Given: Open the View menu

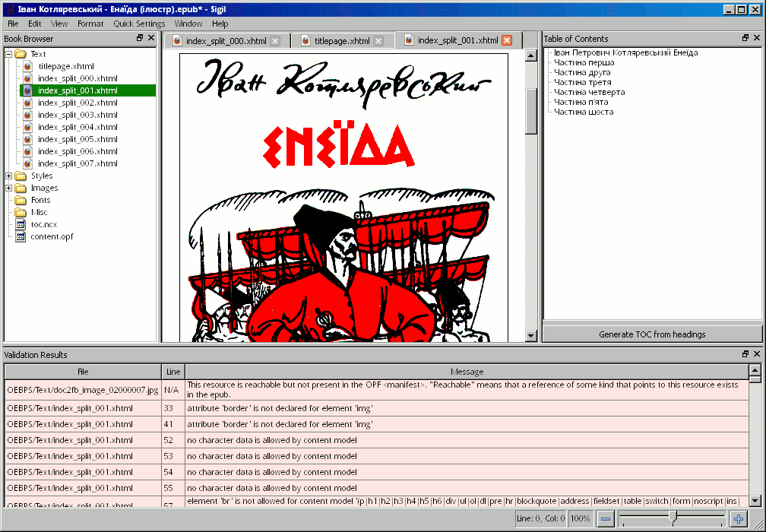Looking at the screenshot, I should tap(59, 24).
